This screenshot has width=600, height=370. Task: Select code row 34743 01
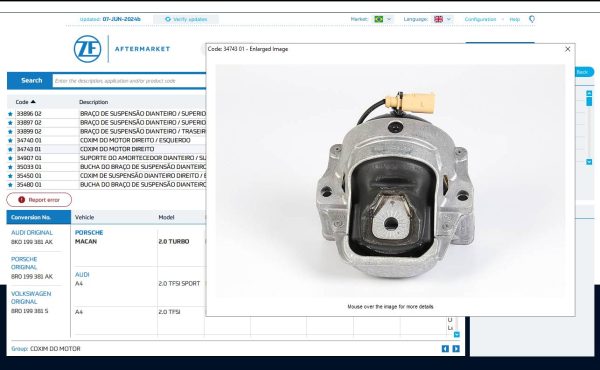(x=106, y=149)
